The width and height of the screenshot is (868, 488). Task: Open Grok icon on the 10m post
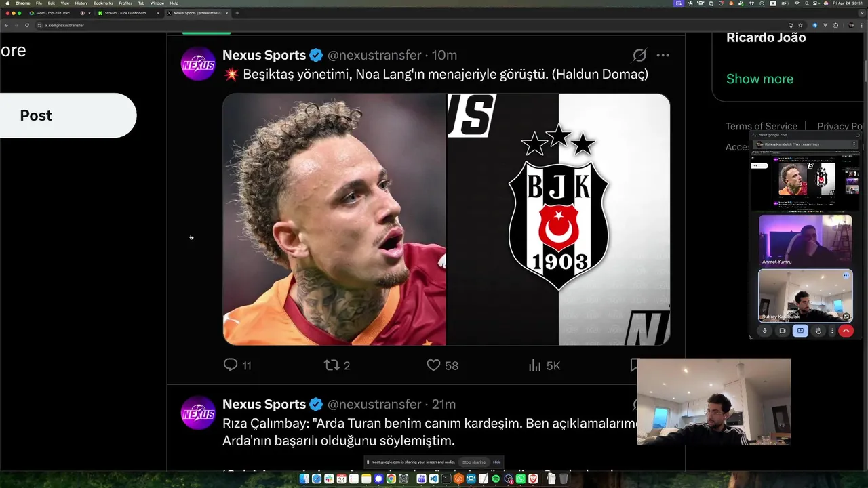(x=639, y=55)
